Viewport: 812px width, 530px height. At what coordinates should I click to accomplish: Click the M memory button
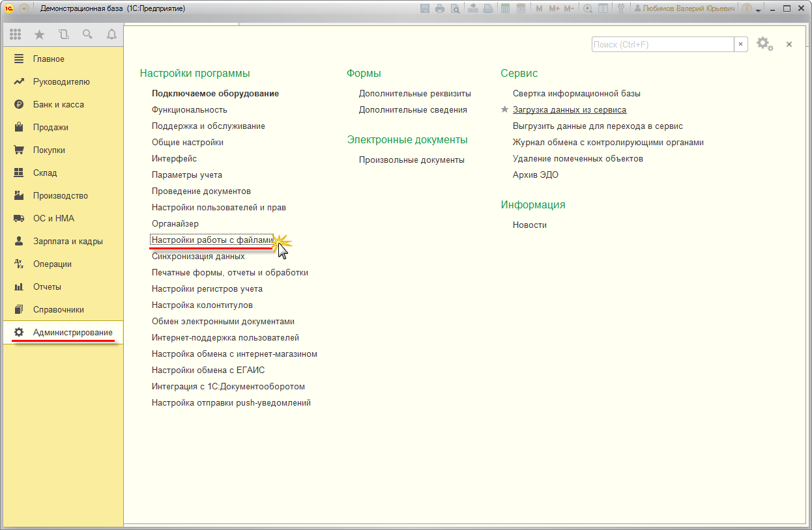(539, 8)
